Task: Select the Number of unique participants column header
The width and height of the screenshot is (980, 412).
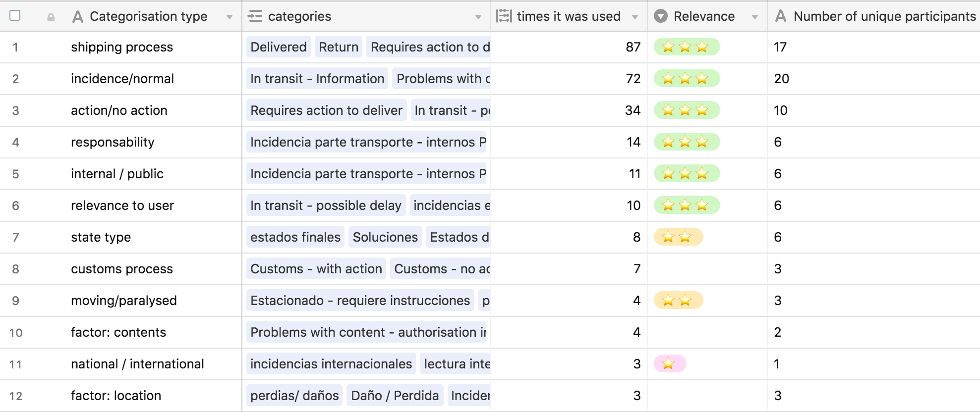Action: pos(873,16)
